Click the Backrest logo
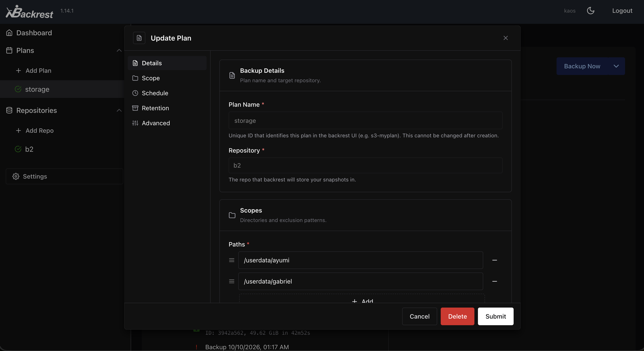 pos(30,12)
